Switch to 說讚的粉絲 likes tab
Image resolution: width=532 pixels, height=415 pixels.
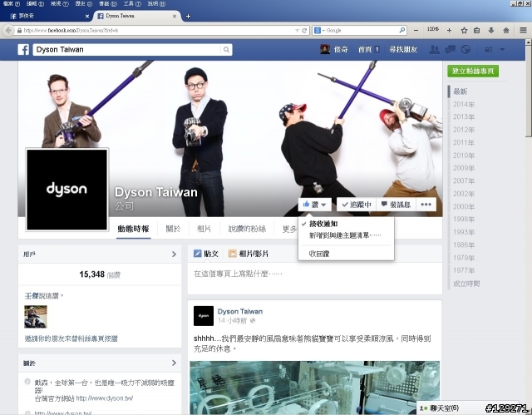coord(247,229)
